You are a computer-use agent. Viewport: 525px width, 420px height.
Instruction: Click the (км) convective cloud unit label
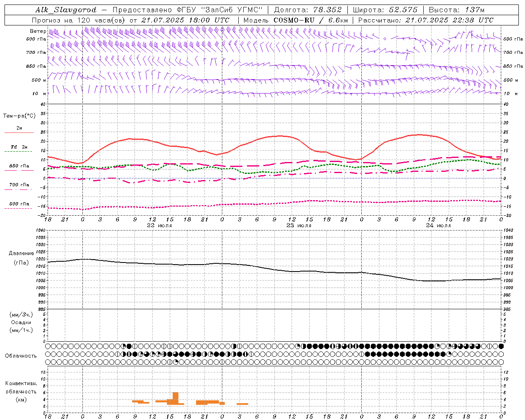[21, 399]
